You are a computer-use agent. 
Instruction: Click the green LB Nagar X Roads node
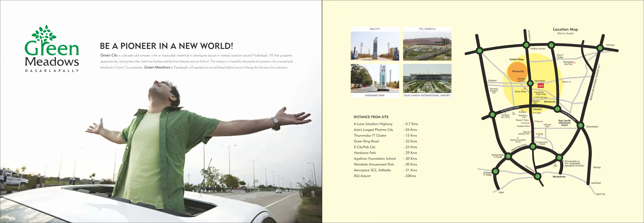[496, 172]
